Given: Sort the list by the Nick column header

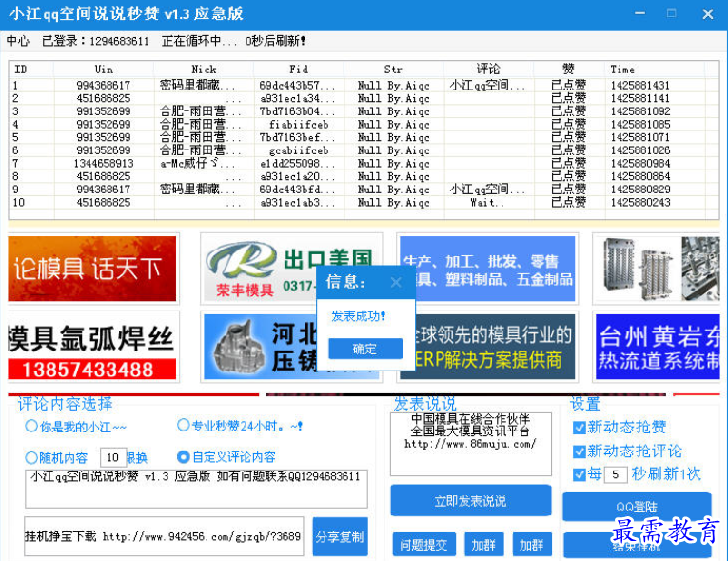Looking at the screenshot, I should pyautogui.click(x=204, y=70).
